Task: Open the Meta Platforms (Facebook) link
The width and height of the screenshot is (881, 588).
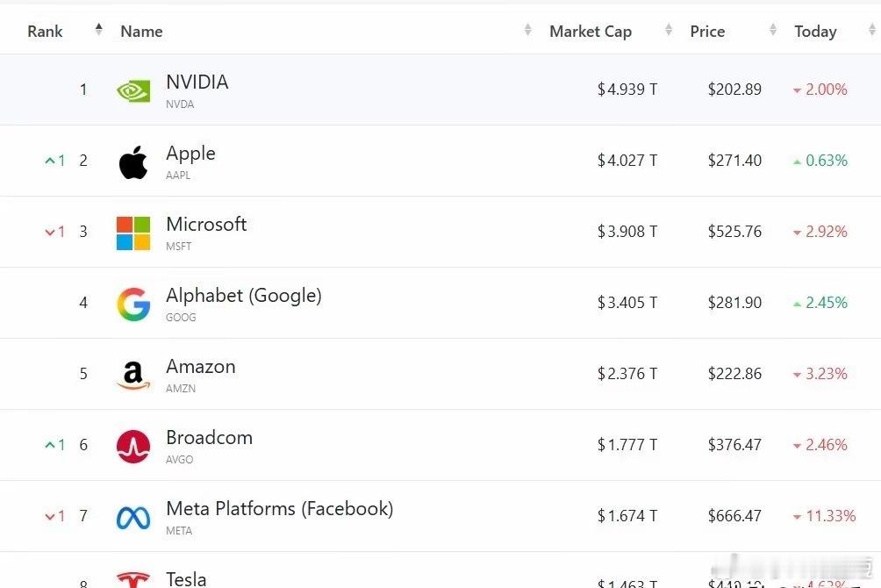Action: [279, 509]
